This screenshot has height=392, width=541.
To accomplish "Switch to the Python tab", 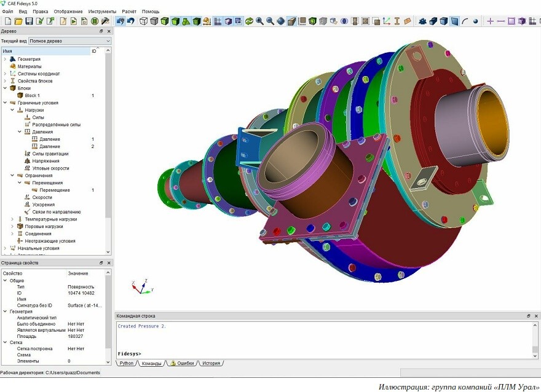I will tap(127, 363).
